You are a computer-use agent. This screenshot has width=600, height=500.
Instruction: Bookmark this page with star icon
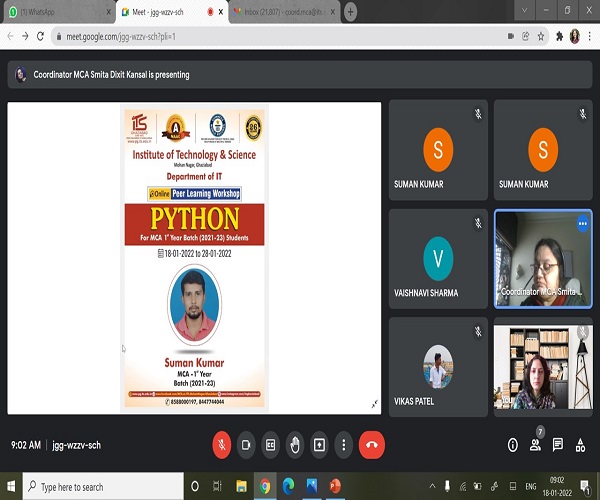(541, 36)
